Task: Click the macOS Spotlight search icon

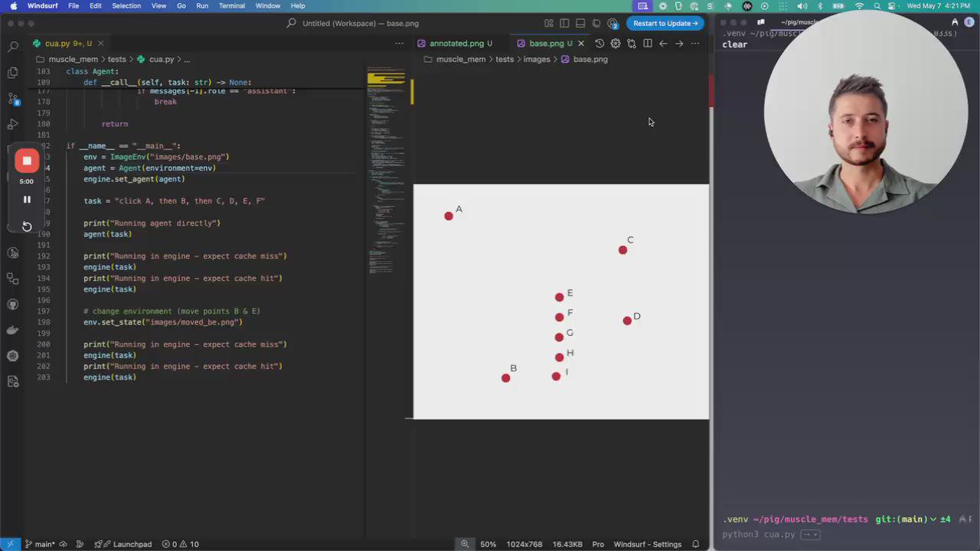Action: click(x=877, y=6)
